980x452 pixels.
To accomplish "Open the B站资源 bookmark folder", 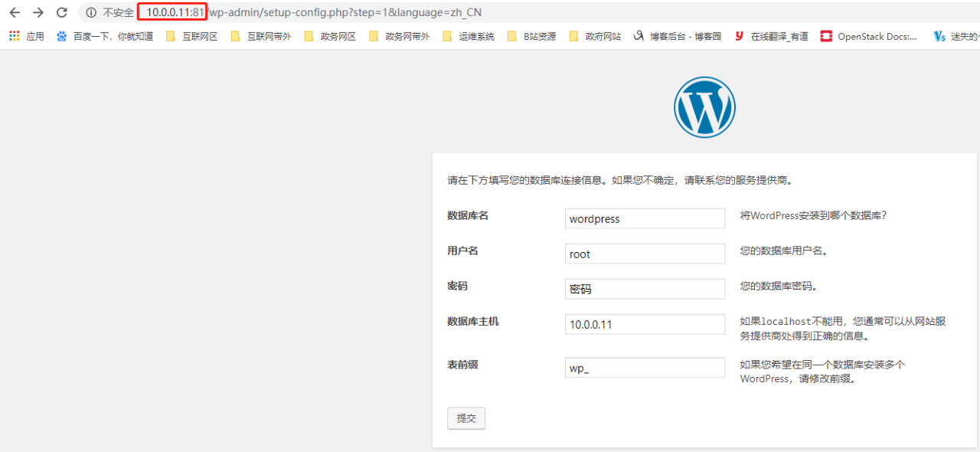I will [532, 36].
